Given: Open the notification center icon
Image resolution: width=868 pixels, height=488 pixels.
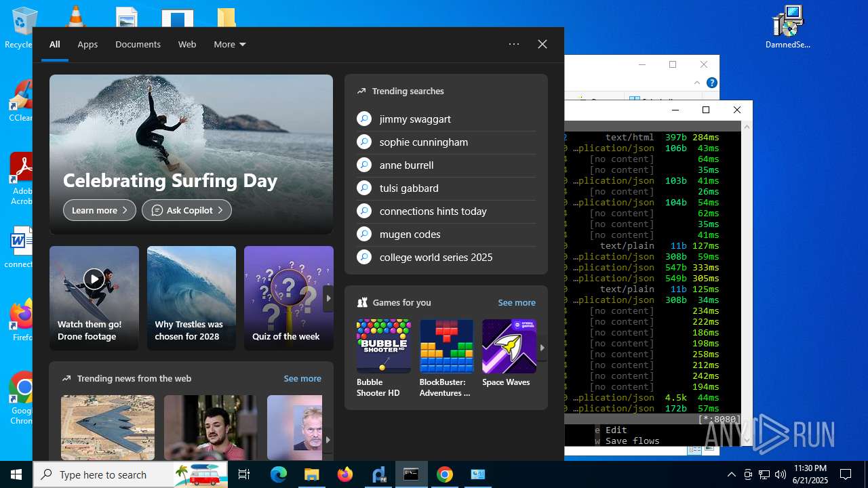Looking at the screenshot, I should click(x=846, y=474).
